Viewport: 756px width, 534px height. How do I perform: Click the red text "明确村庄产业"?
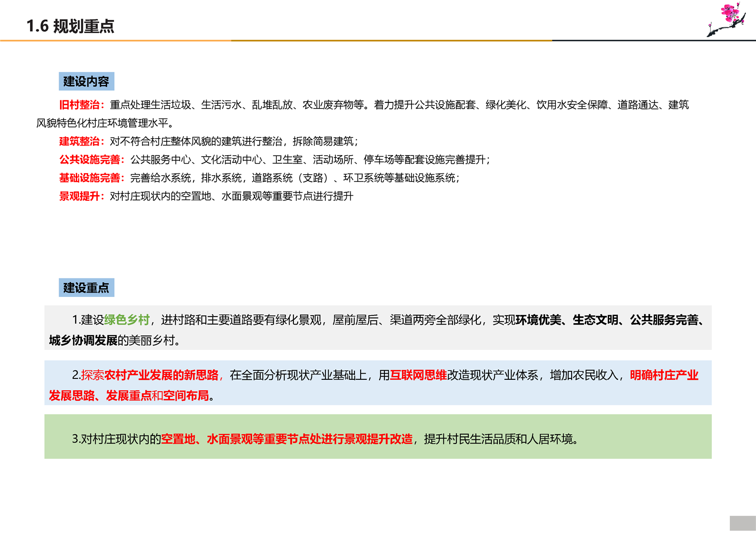click(664, 375)
